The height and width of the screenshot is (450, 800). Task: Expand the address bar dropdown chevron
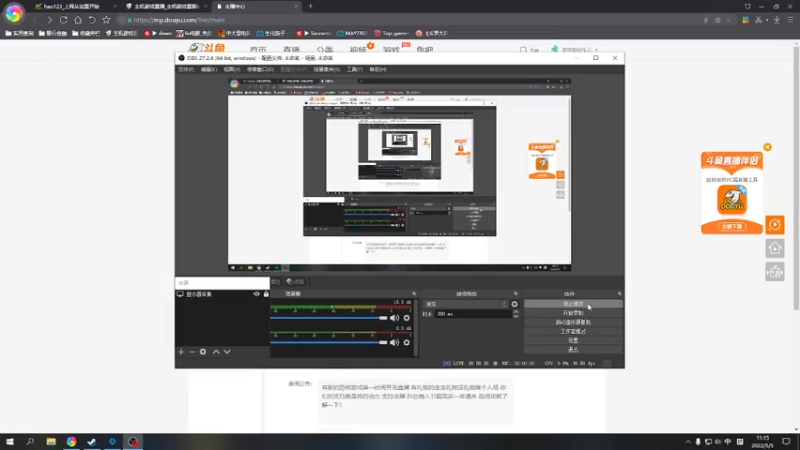pos(729,20)
